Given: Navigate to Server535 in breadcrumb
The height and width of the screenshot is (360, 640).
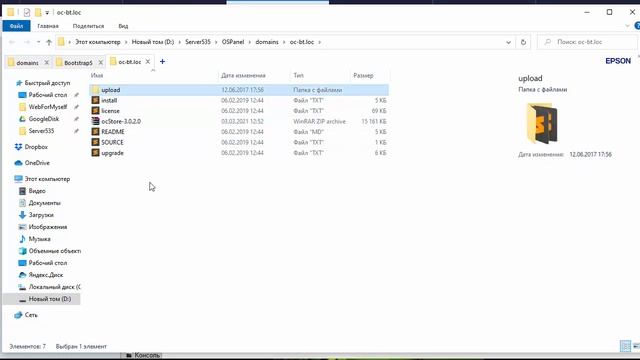Looking at the screenshot, I should (x=198, y=42).
